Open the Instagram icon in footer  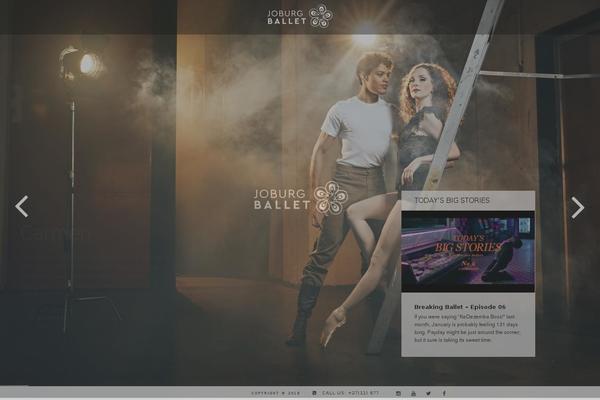[x=398, y=393]
